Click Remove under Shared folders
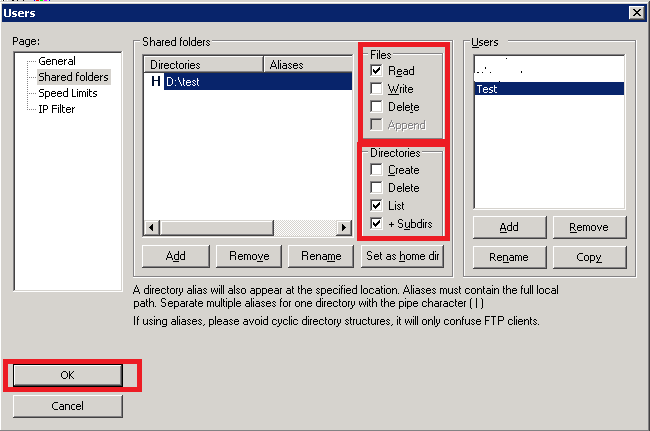Image resolution: width=650 pixels, height=431 pixels. [249, 256]
